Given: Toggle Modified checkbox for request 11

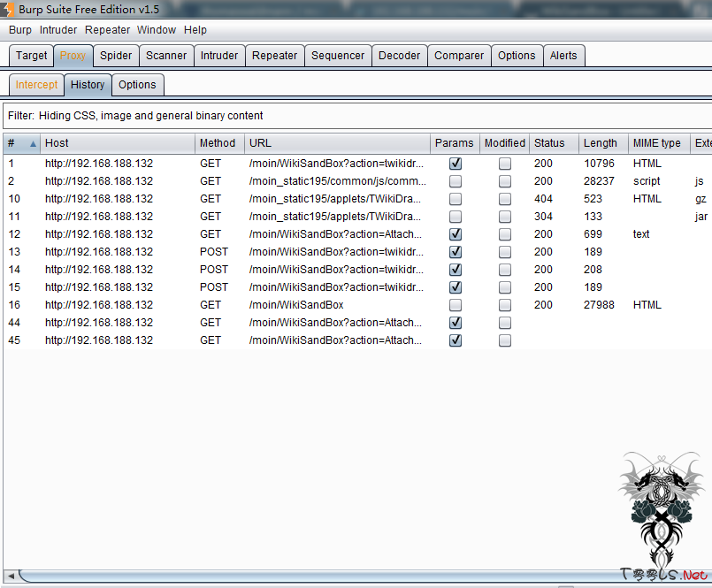Looking at the screenshot, I should click(x=505, y=217).
